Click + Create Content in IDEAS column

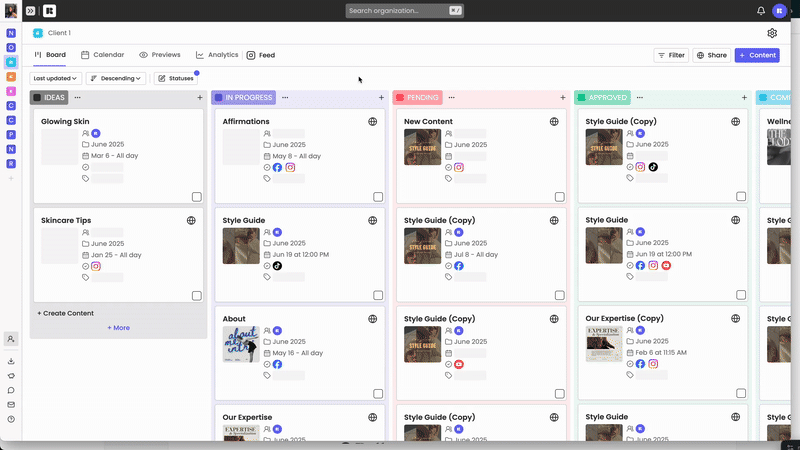pos(65,313)
